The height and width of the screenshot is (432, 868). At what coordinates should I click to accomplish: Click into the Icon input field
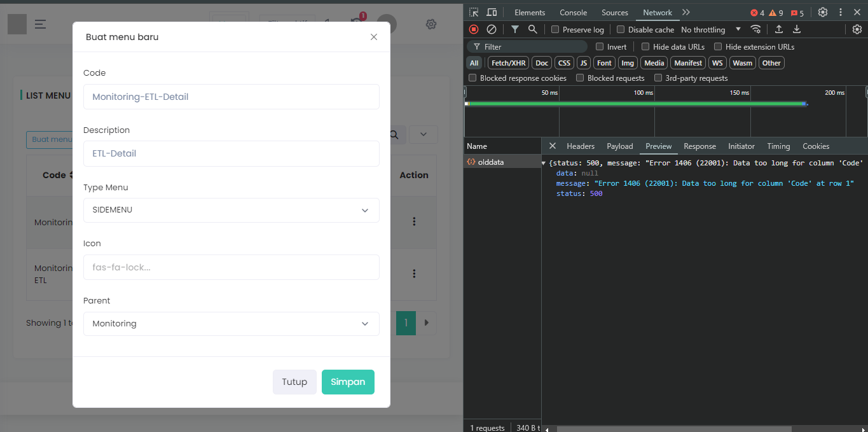coord(231,267)
